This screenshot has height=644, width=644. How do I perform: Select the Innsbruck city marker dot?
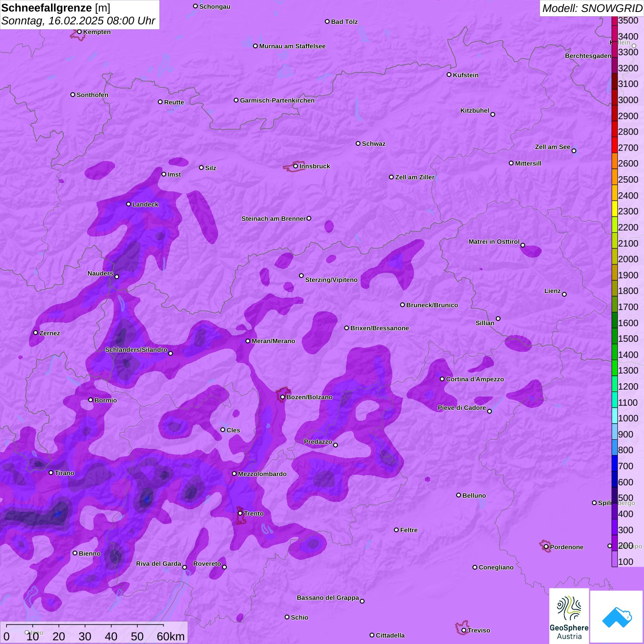[296, 166]
